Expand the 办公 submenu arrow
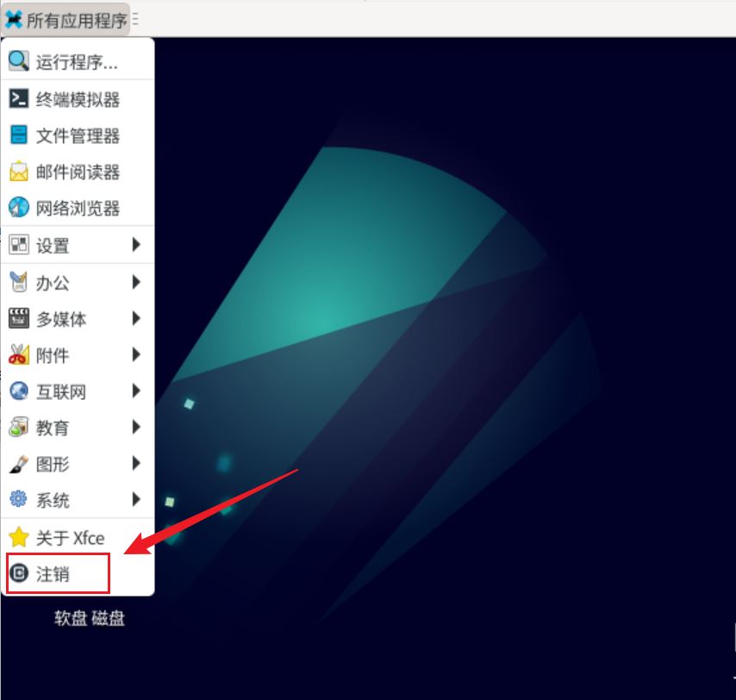Screen dimensions: 736x700 (x=136, y=282)
